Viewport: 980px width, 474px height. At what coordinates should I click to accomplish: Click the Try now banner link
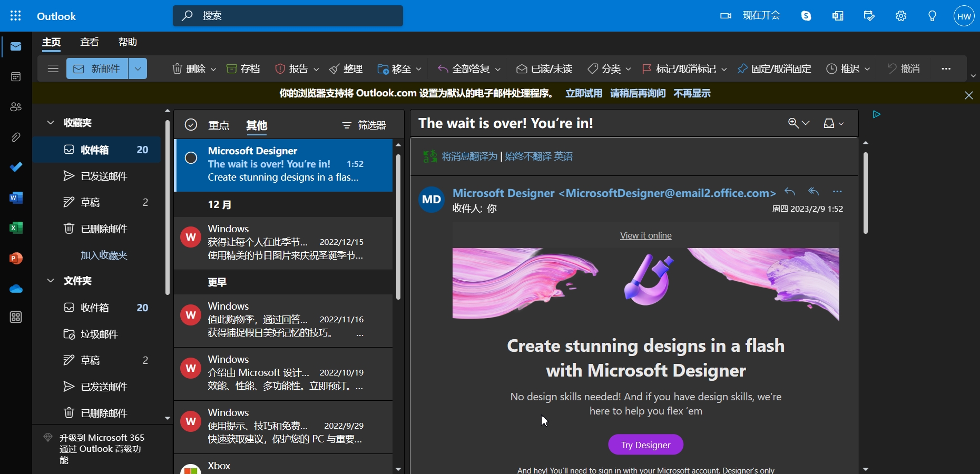(x=584, y=93)
